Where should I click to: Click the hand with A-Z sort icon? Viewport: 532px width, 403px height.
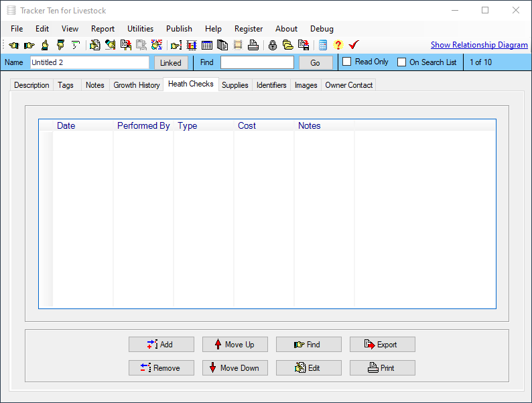[x=157, y=45]
